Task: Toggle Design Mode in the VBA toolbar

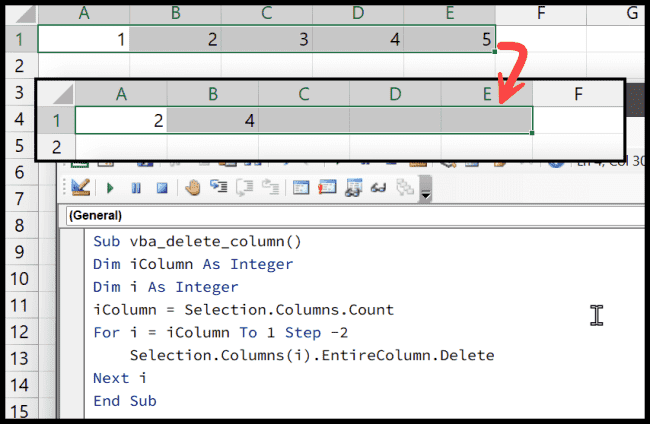Action: click(80, 187)
